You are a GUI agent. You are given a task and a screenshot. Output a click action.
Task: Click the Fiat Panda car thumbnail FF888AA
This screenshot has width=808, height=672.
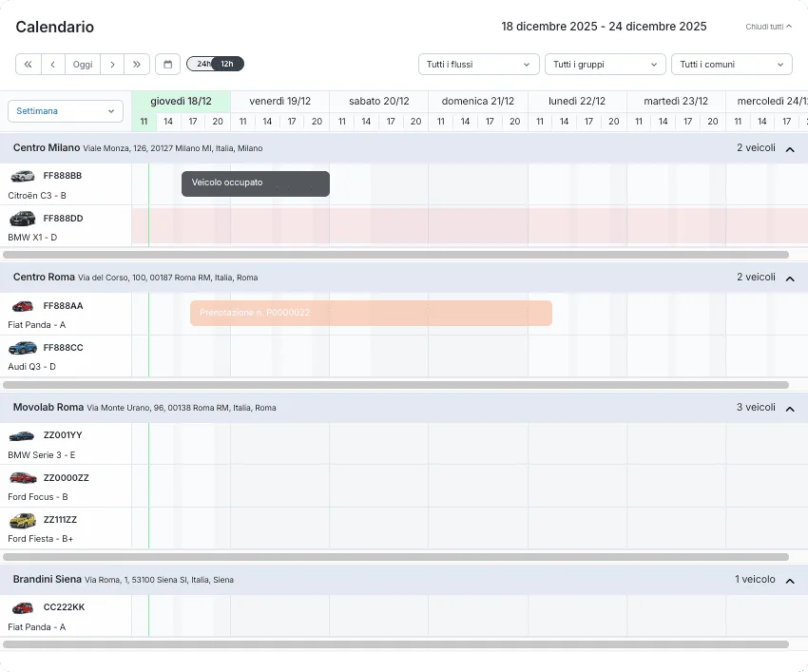(x=23, y=306)
